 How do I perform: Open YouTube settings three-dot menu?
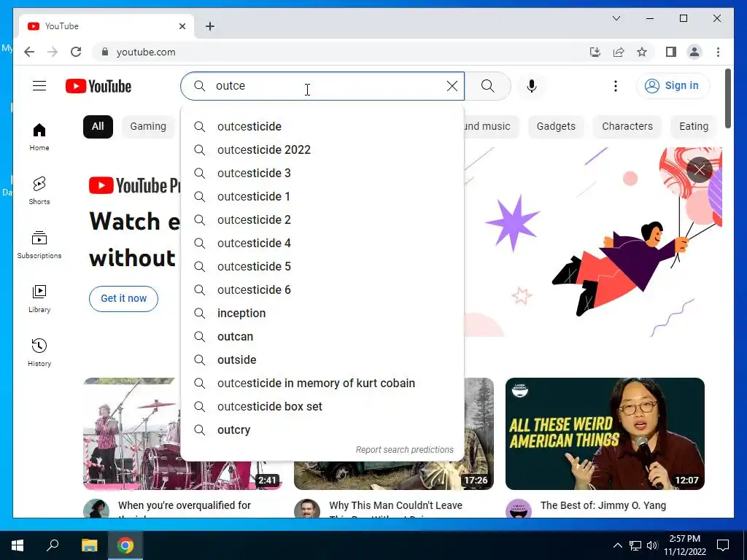(x=616, y=86)
